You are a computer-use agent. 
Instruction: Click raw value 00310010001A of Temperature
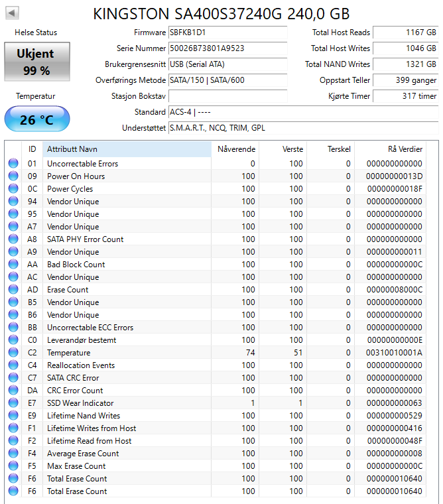[394, 353]
